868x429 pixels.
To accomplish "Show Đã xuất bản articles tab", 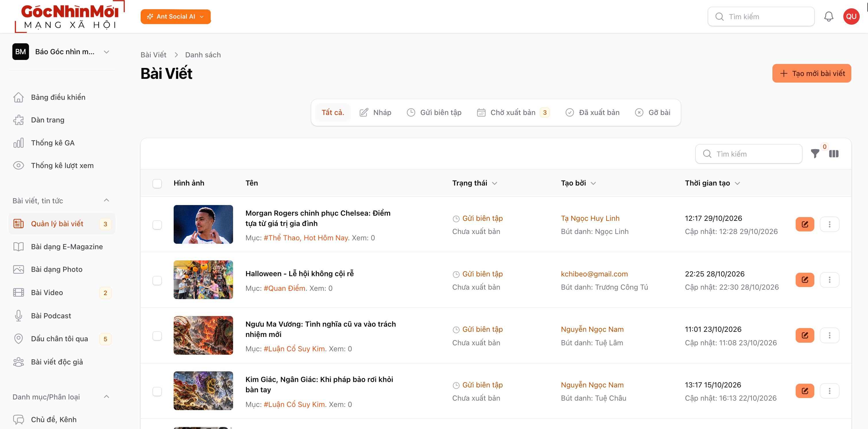I will coord(592,112).
